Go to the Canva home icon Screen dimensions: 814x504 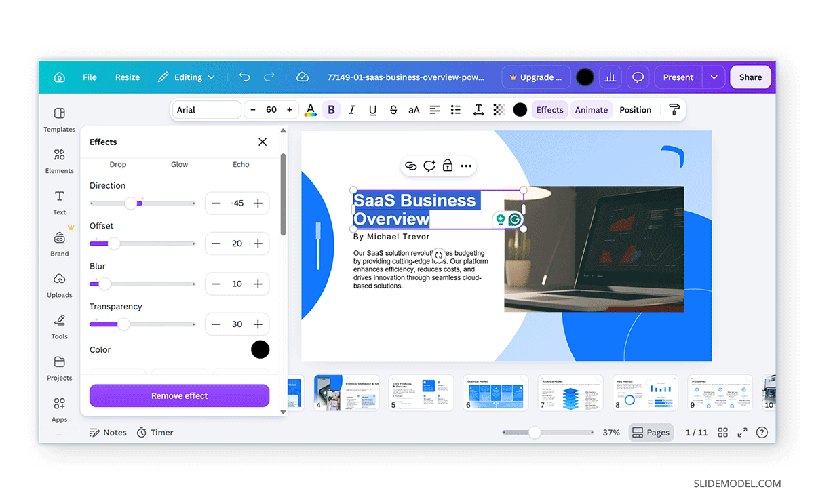(x=60, y=77)
